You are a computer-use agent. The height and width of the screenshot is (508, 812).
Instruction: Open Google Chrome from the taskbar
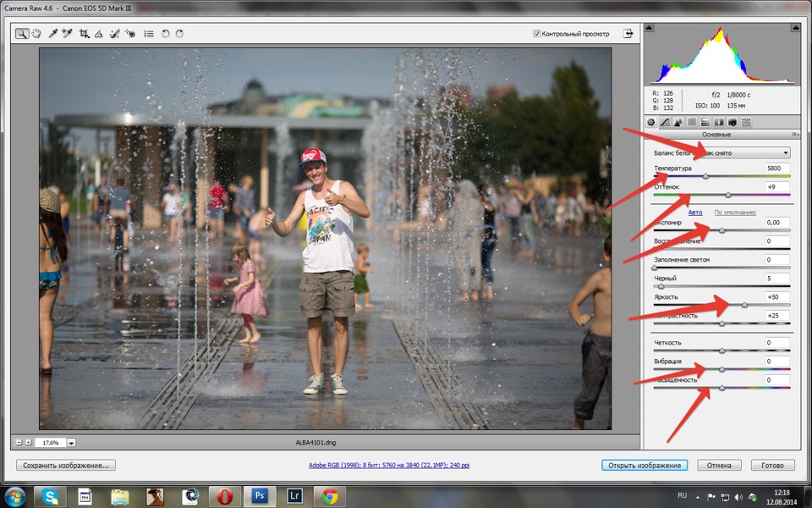[329, 497]
